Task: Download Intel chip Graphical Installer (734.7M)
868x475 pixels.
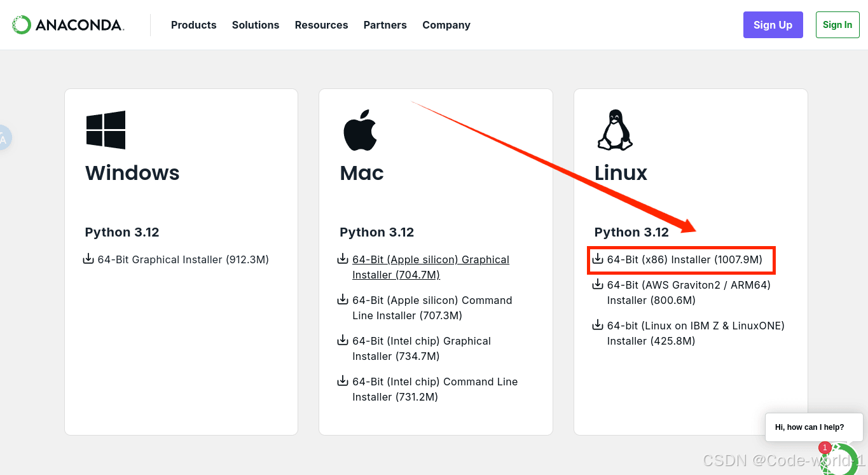Action: click(x=422, y=348)
